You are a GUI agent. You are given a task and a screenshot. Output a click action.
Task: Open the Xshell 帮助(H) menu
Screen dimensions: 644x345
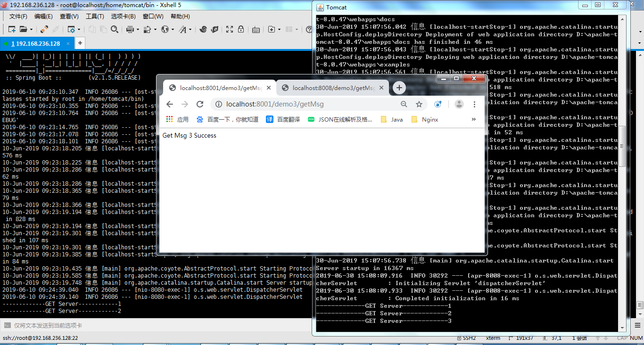[x=180, y=16]
